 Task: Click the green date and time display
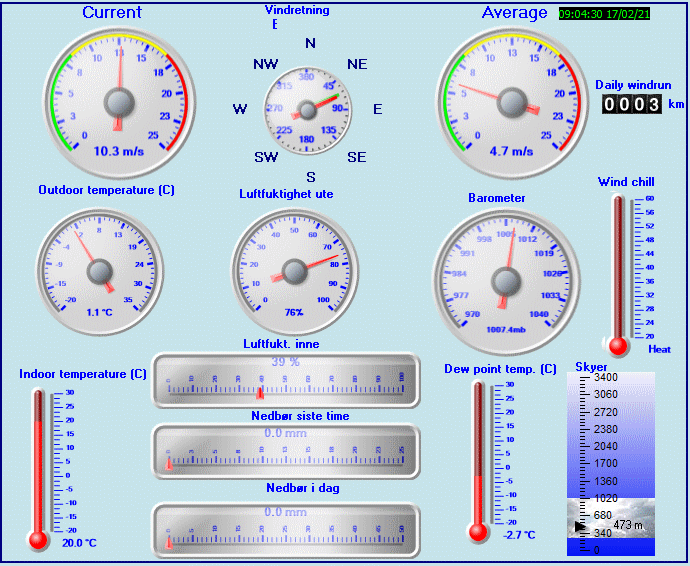[x=604, y=14]
